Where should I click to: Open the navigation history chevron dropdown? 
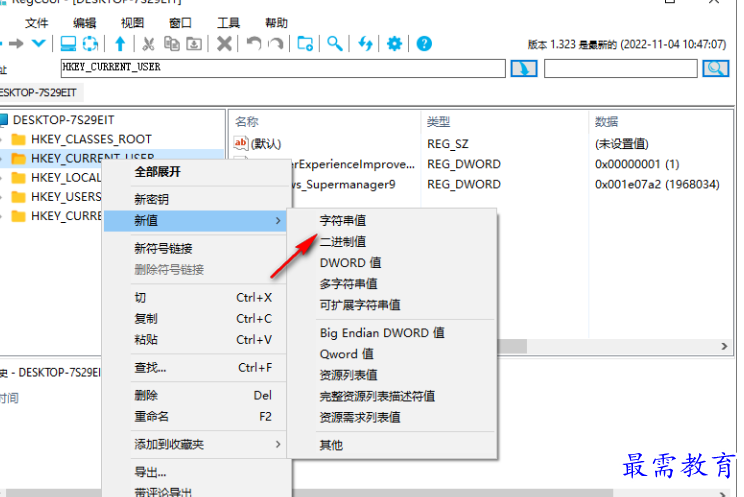click(x=38, y=44)
